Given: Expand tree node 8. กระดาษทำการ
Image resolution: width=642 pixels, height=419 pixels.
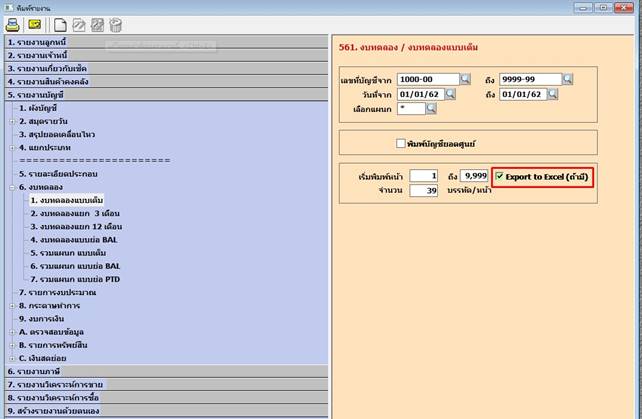Looking at the screenshot, I should [x=12, y=306].
